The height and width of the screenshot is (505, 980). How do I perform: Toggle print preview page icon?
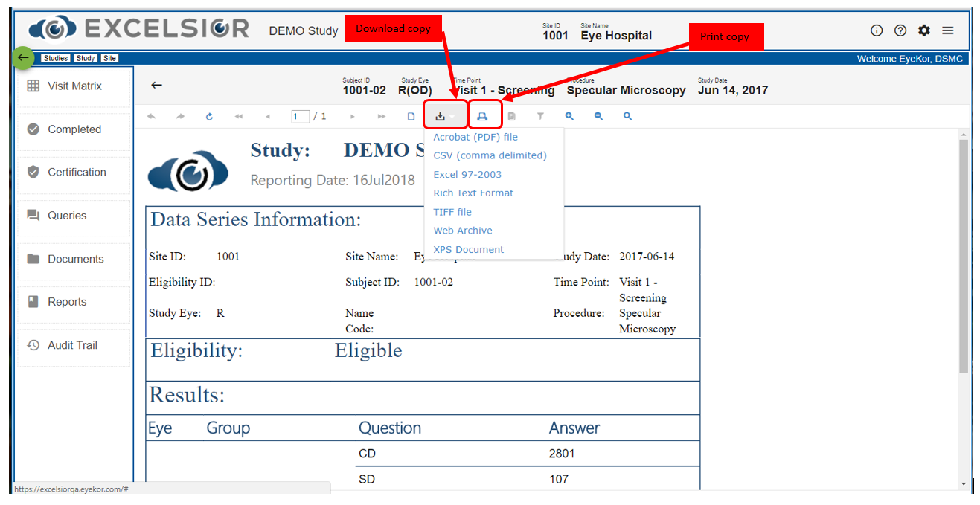click(411, 116)
